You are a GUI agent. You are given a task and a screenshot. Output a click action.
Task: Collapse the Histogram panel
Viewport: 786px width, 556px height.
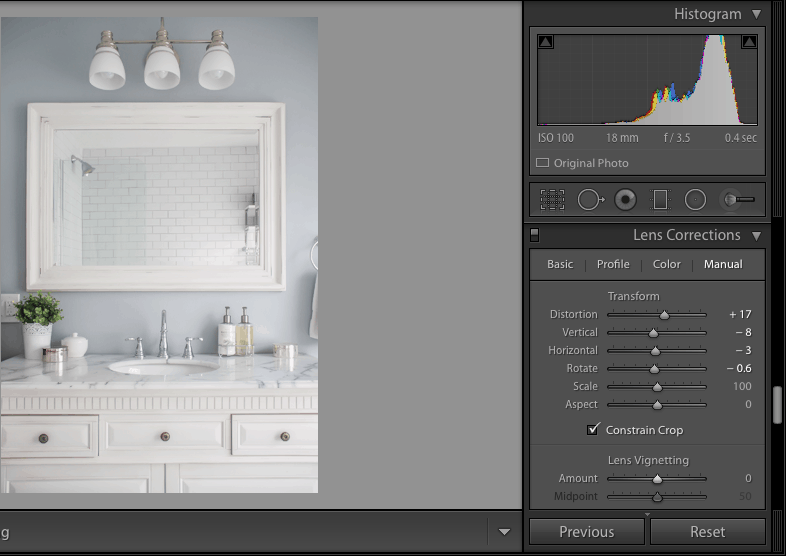coord(756,15)
